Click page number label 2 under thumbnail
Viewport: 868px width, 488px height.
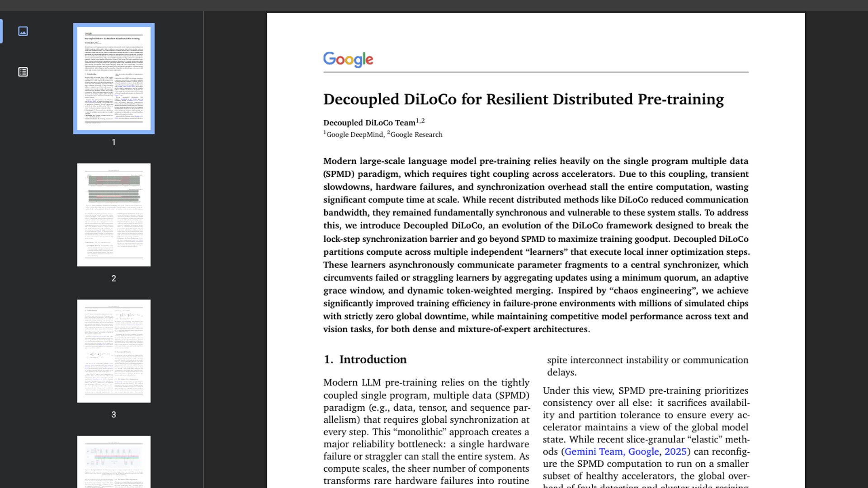tap(113, 278)
